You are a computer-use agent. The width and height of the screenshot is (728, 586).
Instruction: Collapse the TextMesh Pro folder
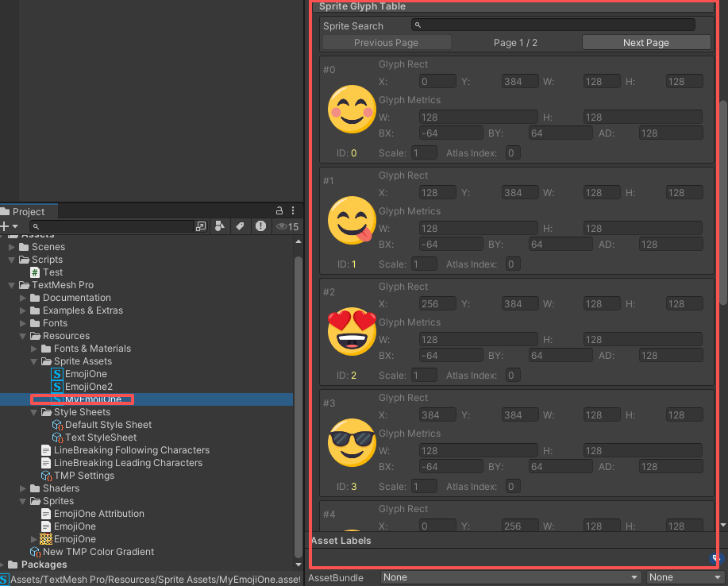pyautogui.click(x=12, y=285)
